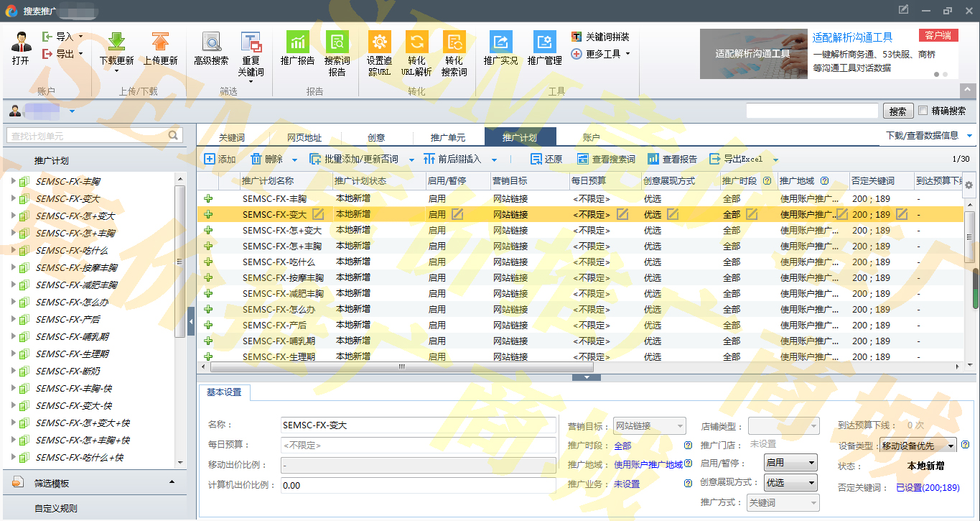Viewport: 980px width, 521px height.
Task: Open the 启用/暂停 dropdown in settings
Action: (x=790, y=463)
